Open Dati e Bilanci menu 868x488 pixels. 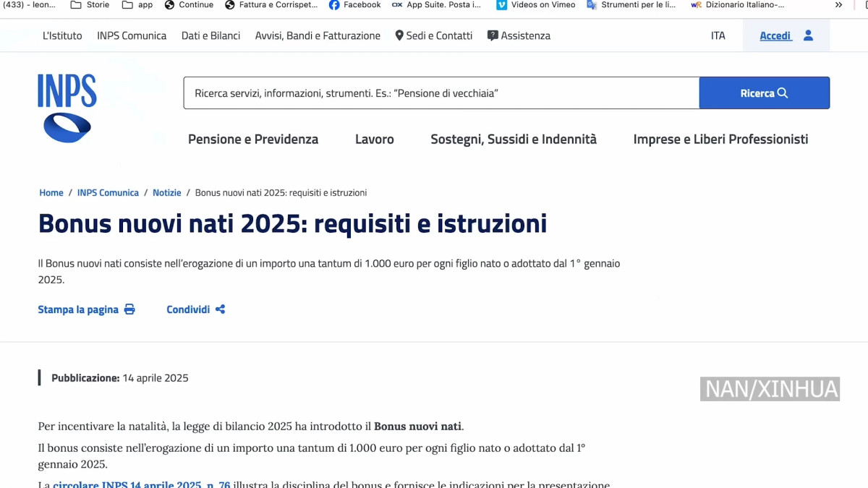coord(210,35)
